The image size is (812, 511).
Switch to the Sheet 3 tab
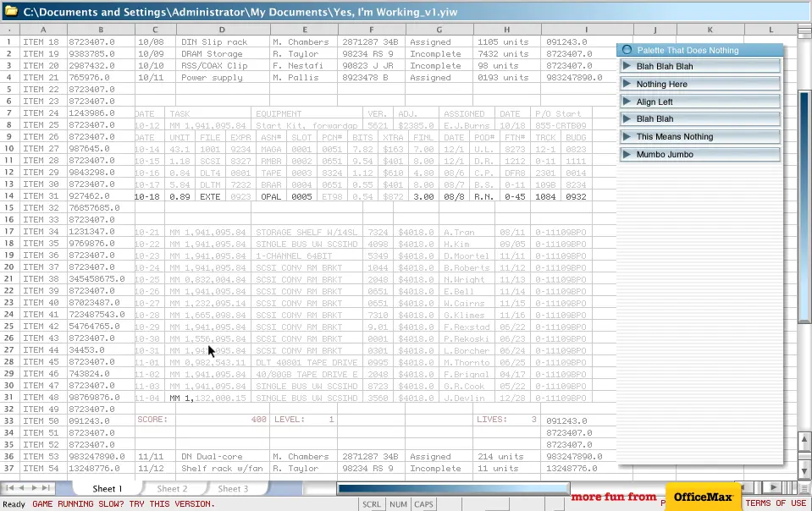(233, 489)
